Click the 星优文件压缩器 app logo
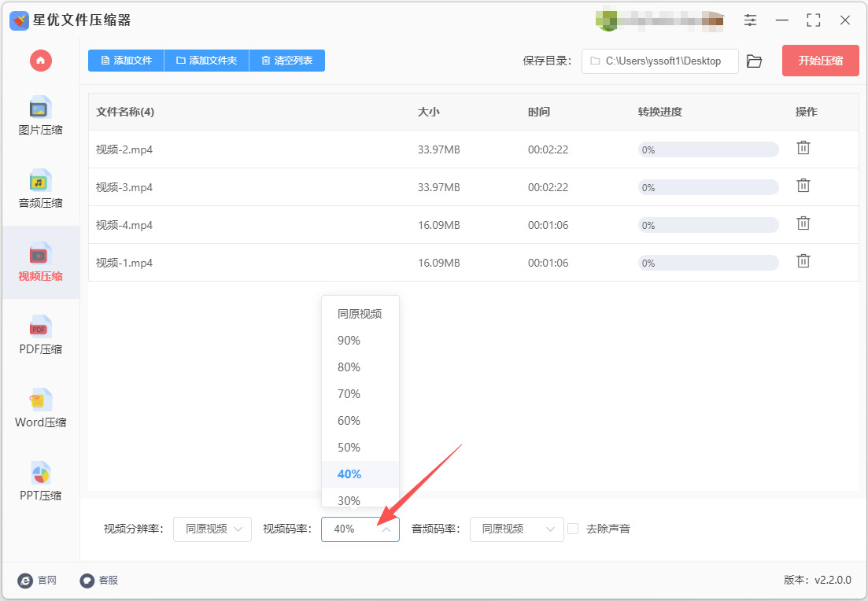The width and height of the screenshot is (868, 601). 20,21
